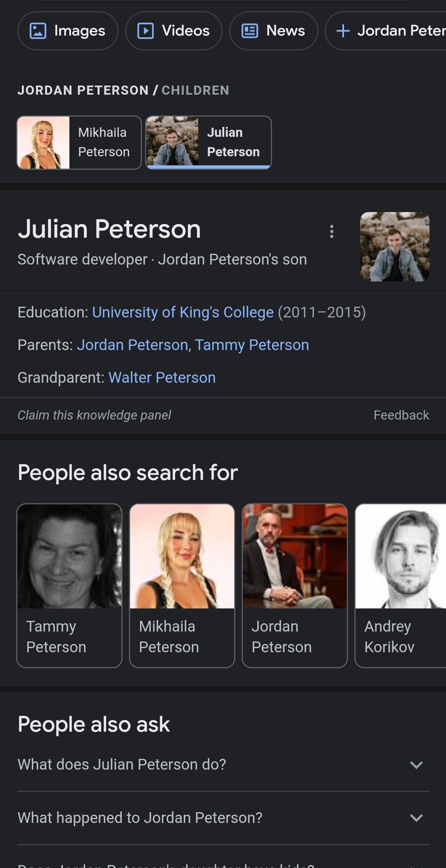Expand 'What happened to Jordan Peterson?' question
Screen dimensions: 446x868
[223, 818]
